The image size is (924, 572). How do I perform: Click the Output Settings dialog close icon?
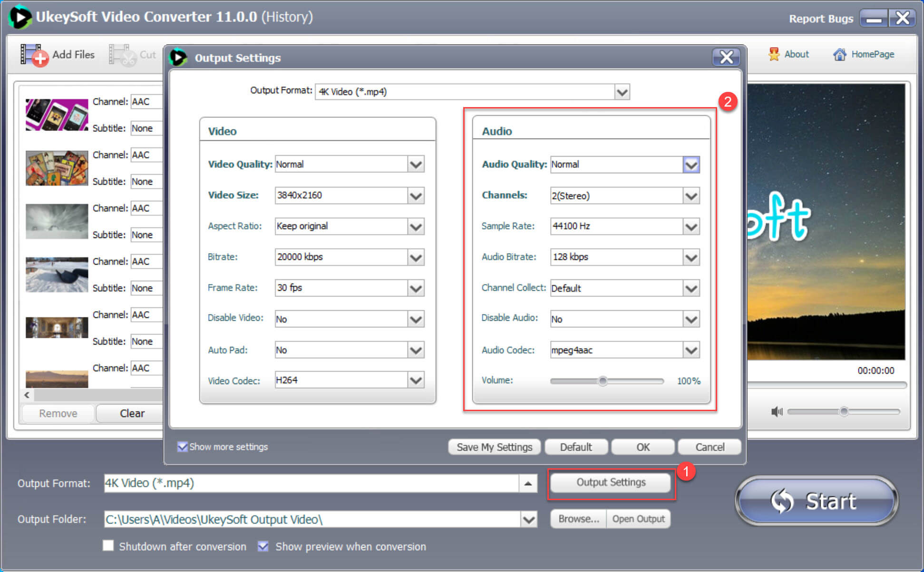725,57
